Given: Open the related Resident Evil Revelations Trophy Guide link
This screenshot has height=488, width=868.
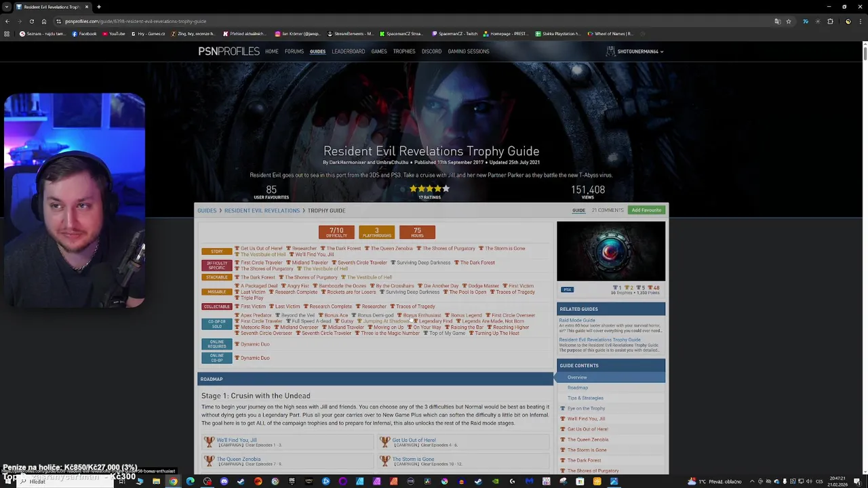Looking at the screenshot, I should point(599,340).
